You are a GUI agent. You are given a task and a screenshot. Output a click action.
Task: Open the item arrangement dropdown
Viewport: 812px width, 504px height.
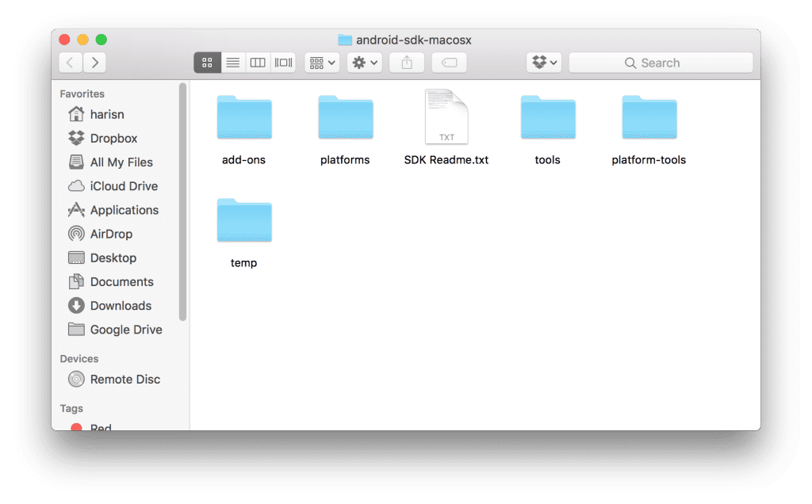pos(321,62)
